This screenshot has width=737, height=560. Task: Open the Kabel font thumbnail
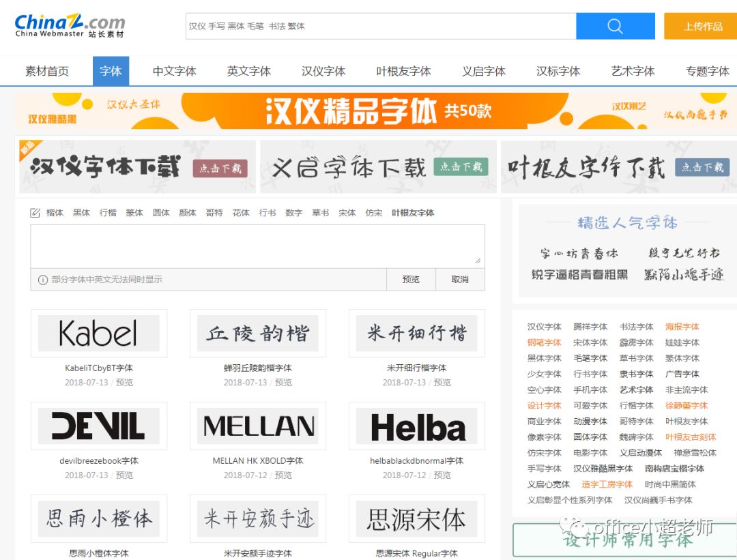click(99, 333)
